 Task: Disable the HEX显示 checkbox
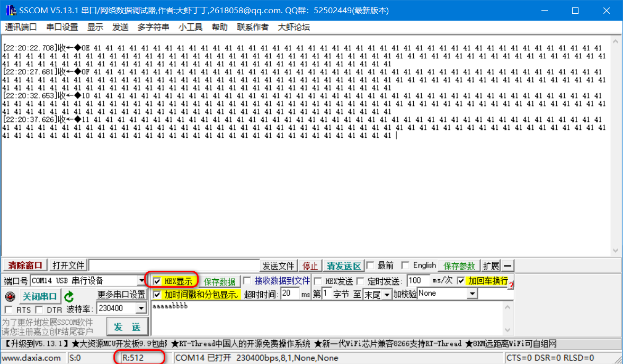(157, 281)
